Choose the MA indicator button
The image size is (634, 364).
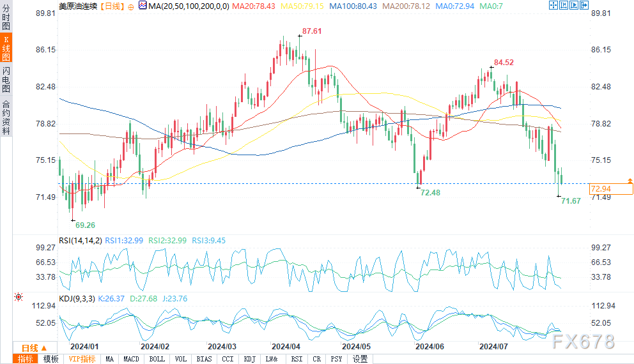click(109, 359)
